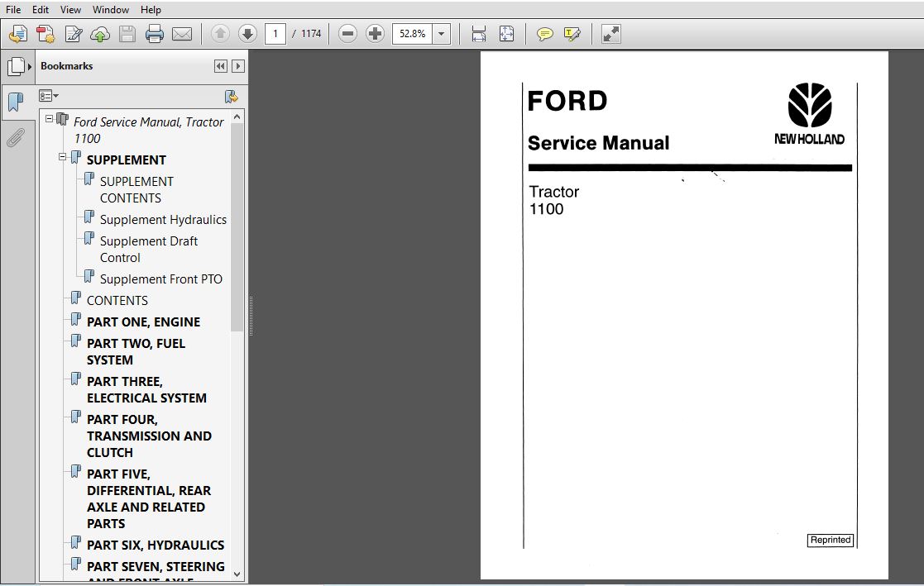This screenshot has height=586, width=924.
Task: Click the 'Reprinted' box on the page
Action: click(x=831, y=540)
